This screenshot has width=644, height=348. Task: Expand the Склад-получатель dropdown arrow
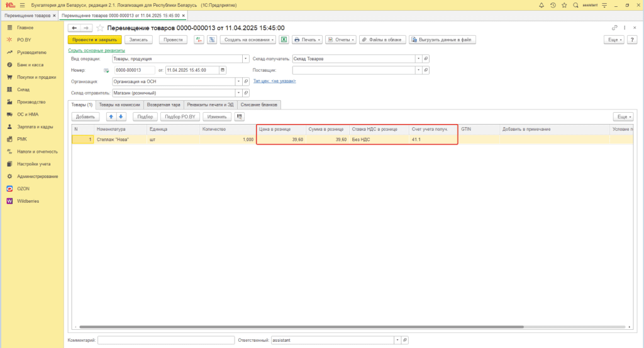[x=418, y=59]
